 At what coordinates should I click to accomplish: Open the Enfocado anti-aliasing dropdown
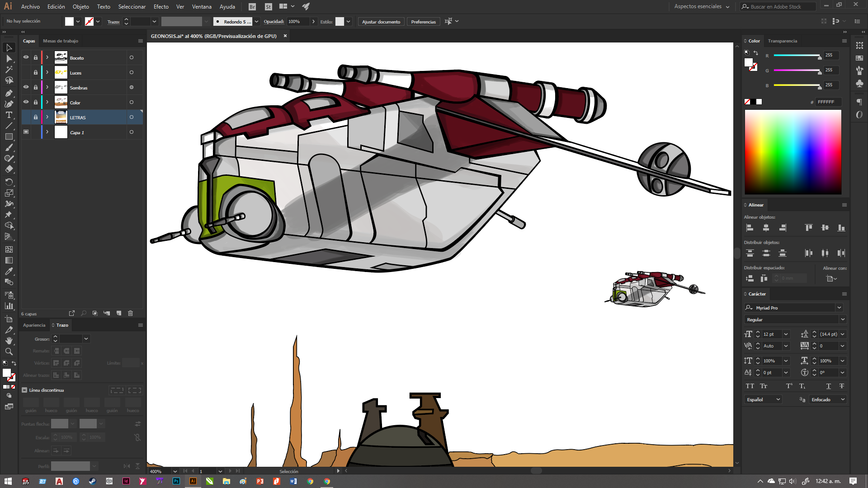(x=828, y=399)
